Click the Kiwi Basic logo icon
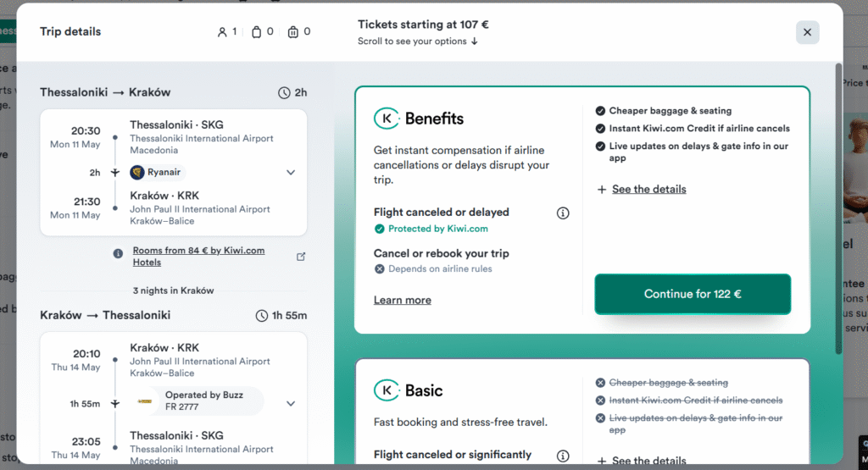This screenshot has height=470, width=868. click(x=387, y=390)
